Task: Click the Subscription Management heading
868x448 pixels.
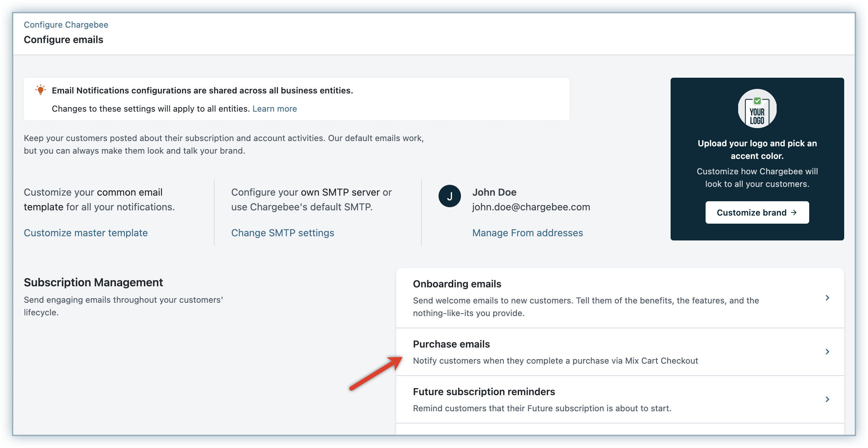Action: pos(93,282)
